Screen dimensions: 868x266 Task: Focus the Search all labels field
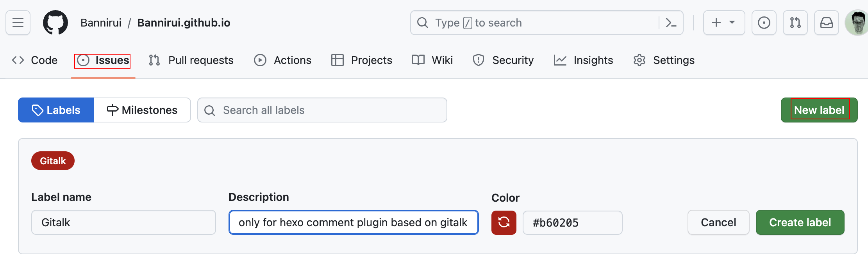322,110
